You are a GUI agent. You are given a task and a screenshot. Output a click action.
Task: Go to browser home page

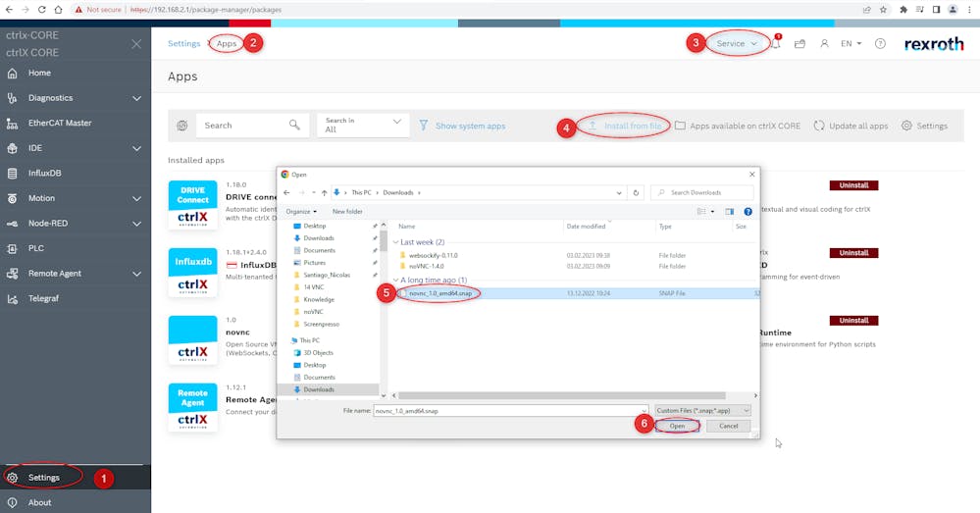(x=58, y=10)
